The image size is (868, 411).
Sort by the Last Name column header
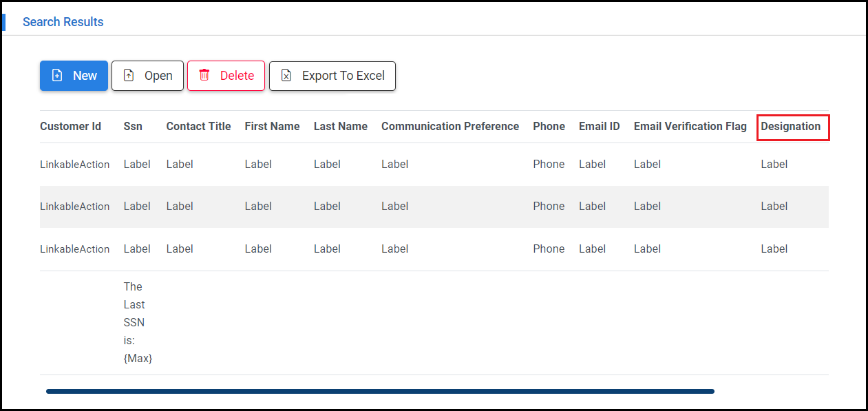340,127
